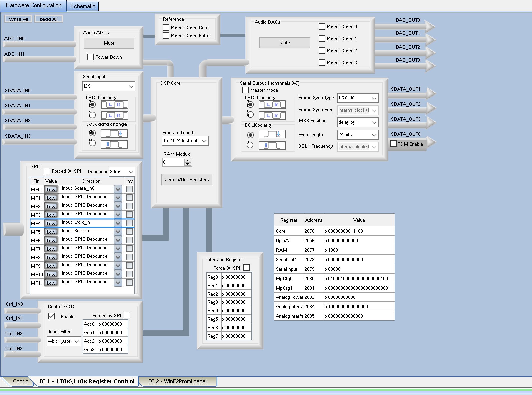
Task: Mute the Audio DACs
Action: coord(285,43)
